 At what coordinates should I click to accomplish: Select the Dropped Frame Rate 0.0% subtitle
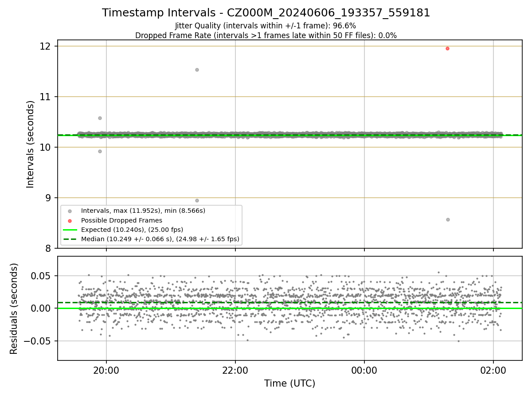(266, 35)
